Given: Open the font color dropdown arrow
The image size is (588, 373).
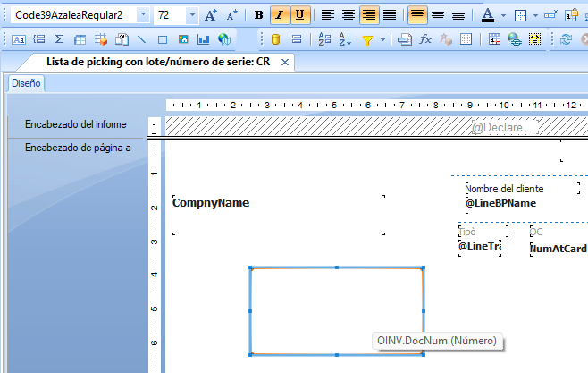Looking at the screenshot, I should click(504, 15).
